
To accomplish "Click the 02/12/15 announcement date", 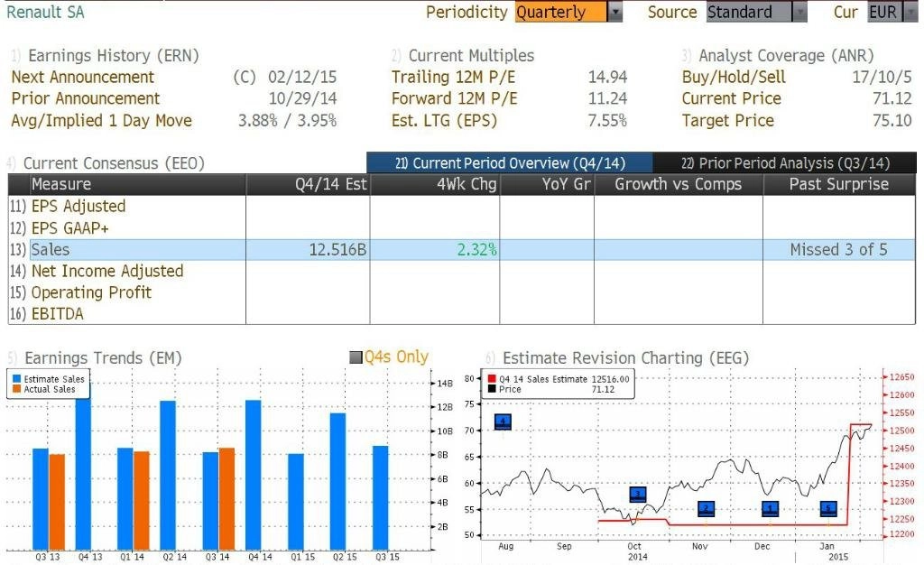I will tap(302, 78).
